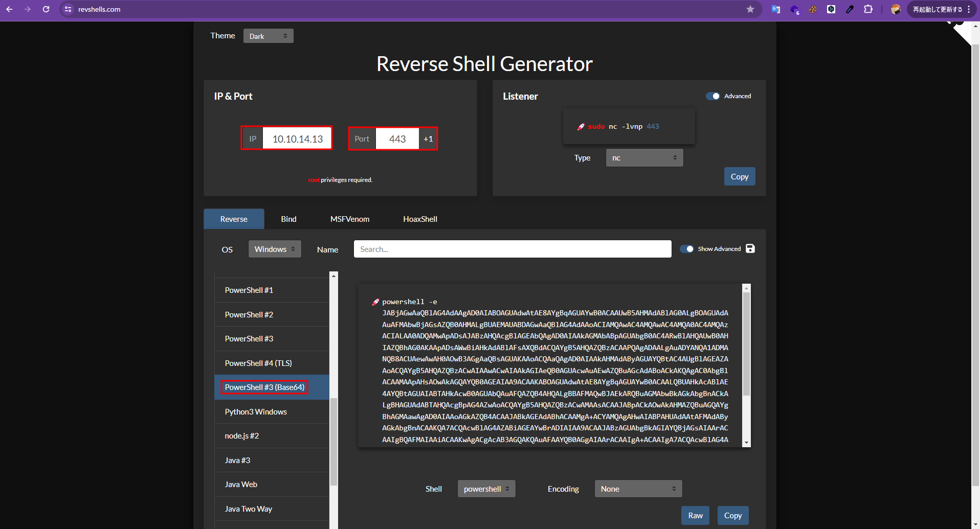This screenshot has height=529, width=980.
Task: Click the rocket icon beside listener command
Action: tap(581, 127)
